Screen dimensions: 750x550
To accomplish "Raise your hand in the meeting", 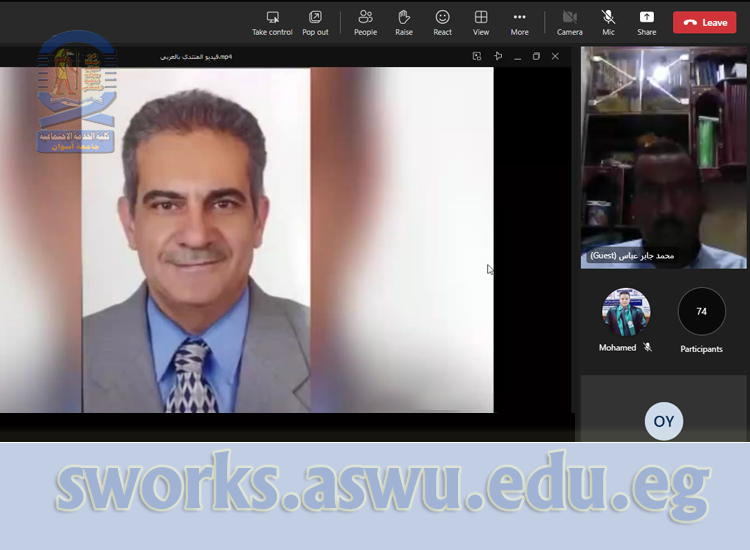I will (404, 22).
